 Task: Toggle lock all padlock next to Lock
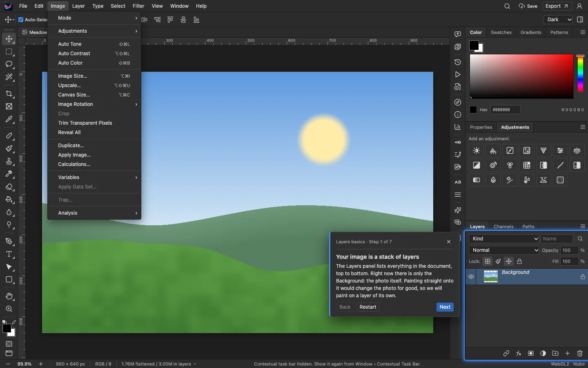pyautogui.click(x=519, y=261)
